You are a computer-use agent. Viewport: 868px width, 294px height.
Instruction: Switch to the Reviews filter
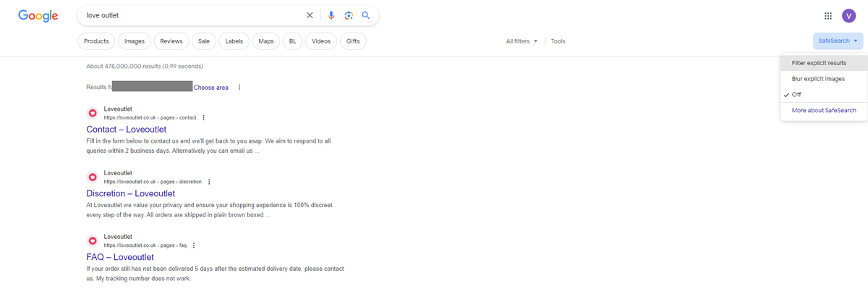coord(171,41)
